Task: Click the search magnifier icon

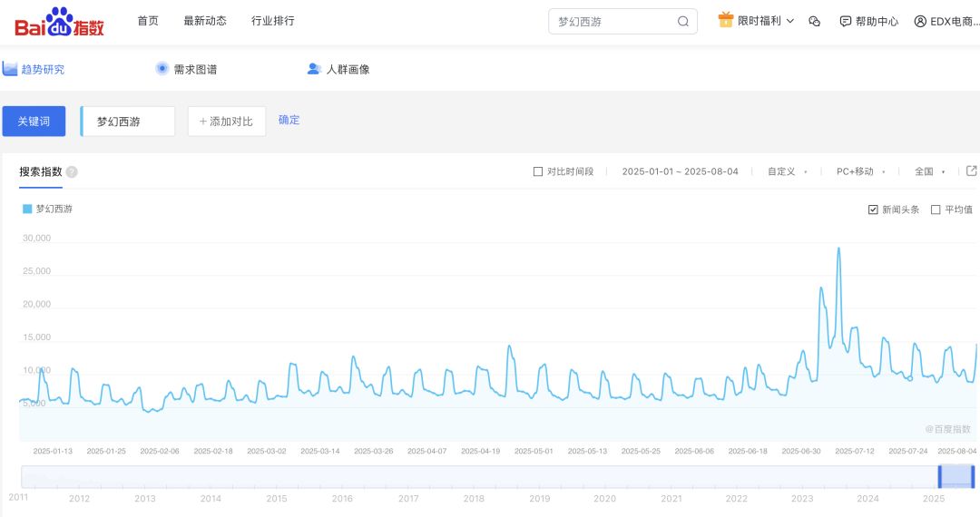Action: click(x=683, y=22)
